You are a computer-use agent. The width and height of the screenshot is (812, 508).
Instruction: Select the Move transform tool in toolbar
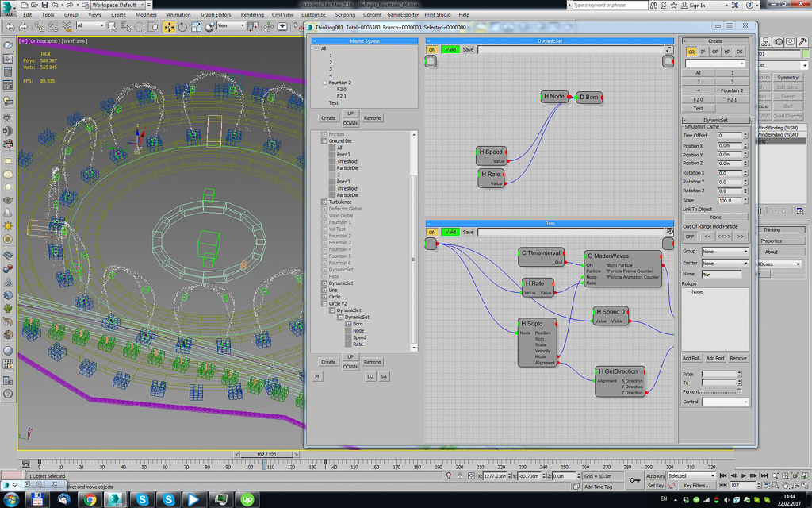[169, 26]
